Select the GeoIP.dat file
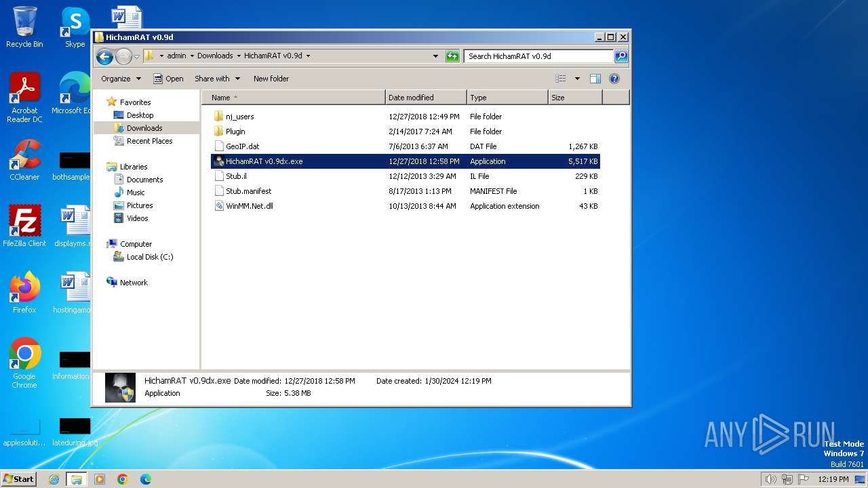 [x=406, y=146]
